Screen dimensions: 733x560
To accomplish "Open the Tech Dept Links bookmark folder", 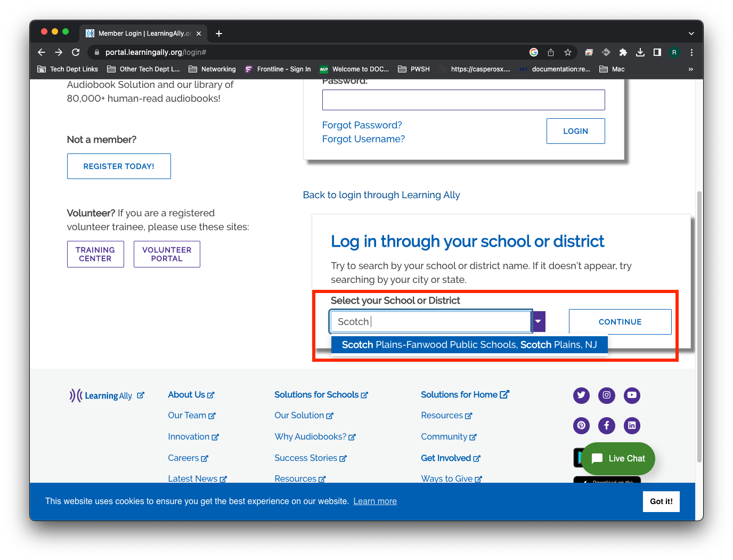I will [68, 69].
